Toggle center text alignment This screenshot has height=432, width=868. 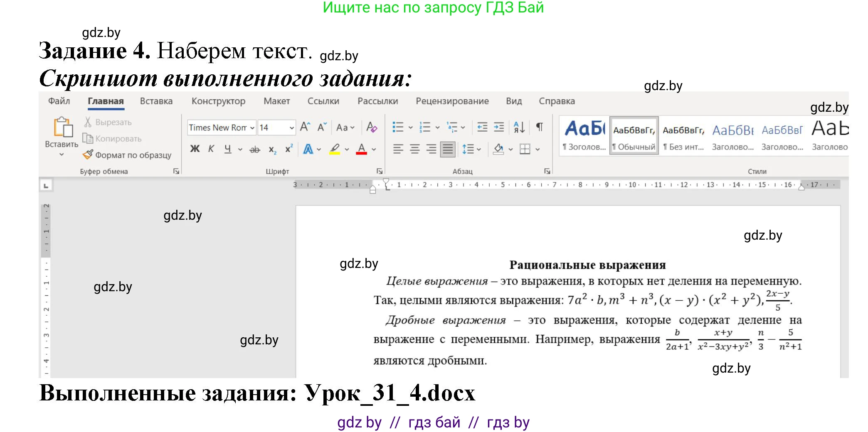tap(415, 149)
